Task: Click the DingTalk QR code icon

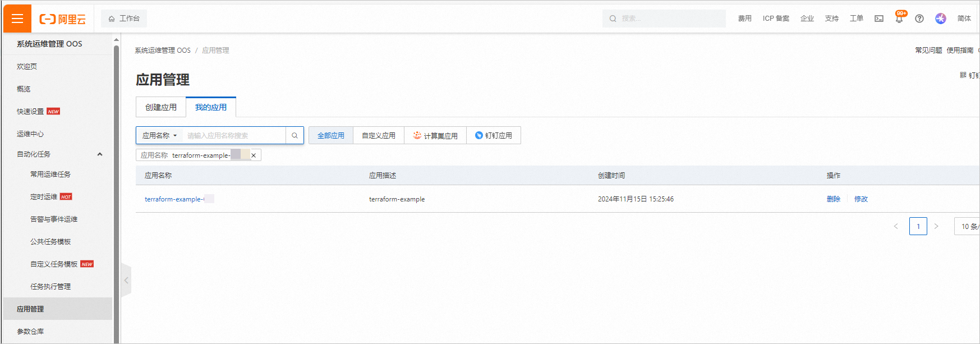Action: (x=963, y=75)
